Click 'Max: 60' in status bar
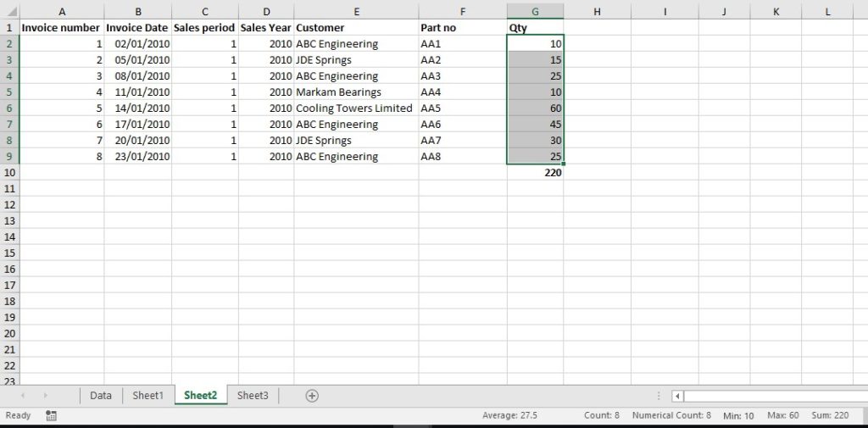This screenshot has height=428, width=868. tap(782, 415)
